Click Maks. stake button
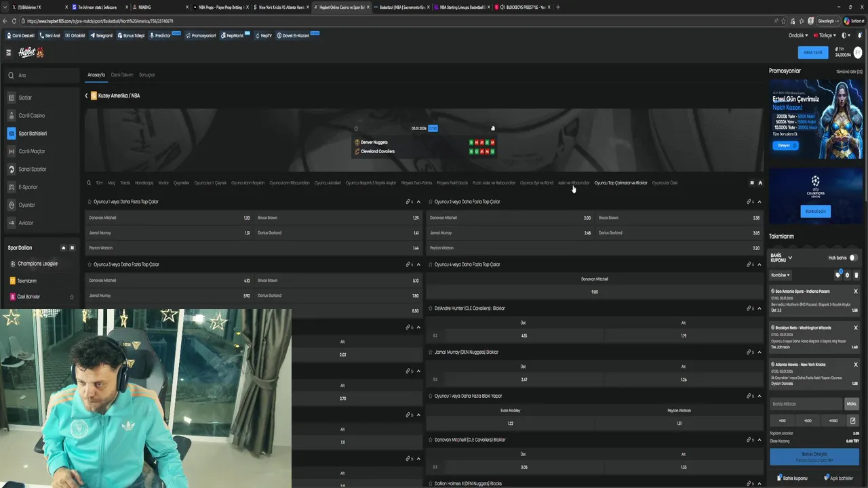 [852, 404]
